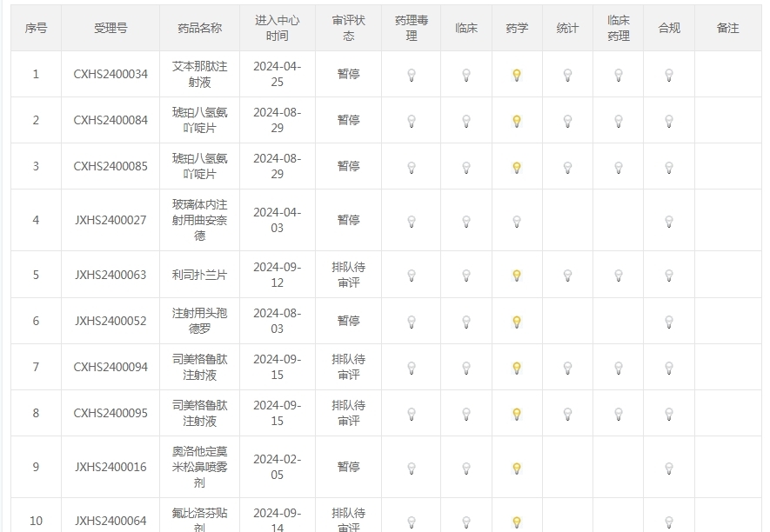Viewport: 770px width, 532px height.
Task: Click the yellow 药学 bulb for JXHS2400063
Action: 517,276
